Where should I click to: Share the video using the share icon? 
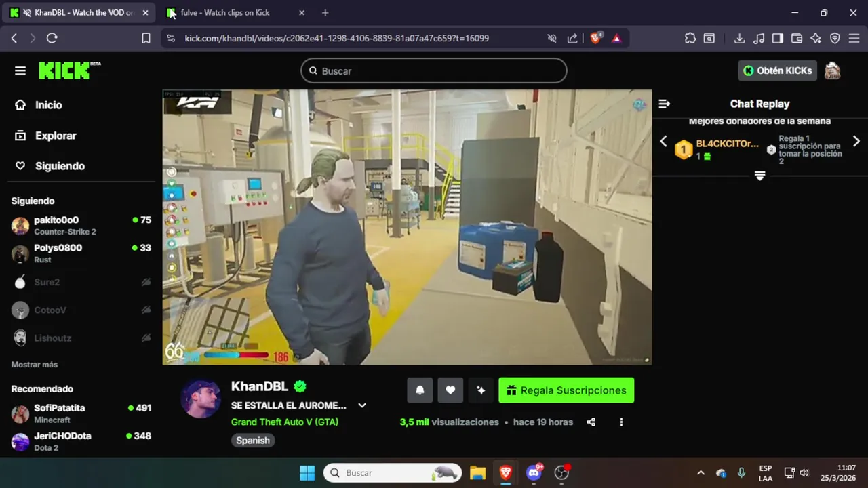coord(591,422)
